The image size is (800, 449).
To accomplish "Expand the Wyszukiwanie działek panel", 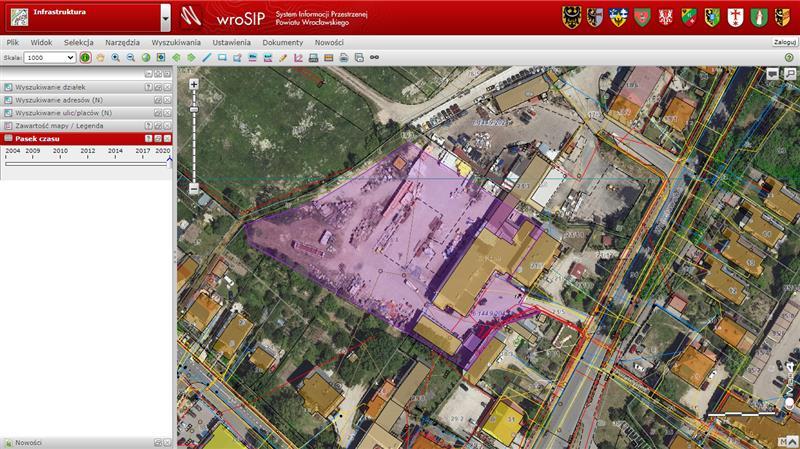I will point(158,87).
